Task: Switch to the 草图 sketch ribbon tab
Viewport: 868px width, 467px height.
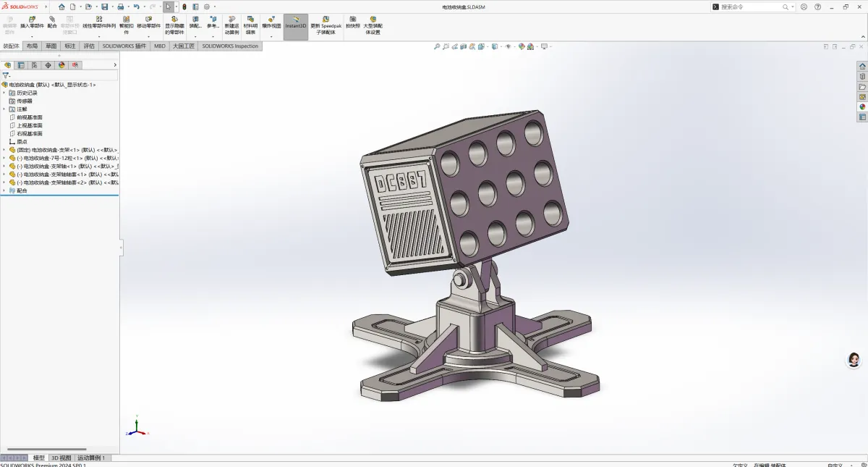Action: pos(51,46)
